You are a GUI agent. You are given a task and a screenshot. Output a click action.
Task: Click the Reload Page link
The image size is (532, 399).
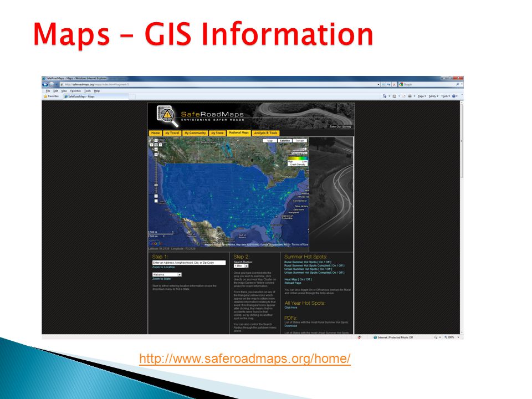coord(293,283)
